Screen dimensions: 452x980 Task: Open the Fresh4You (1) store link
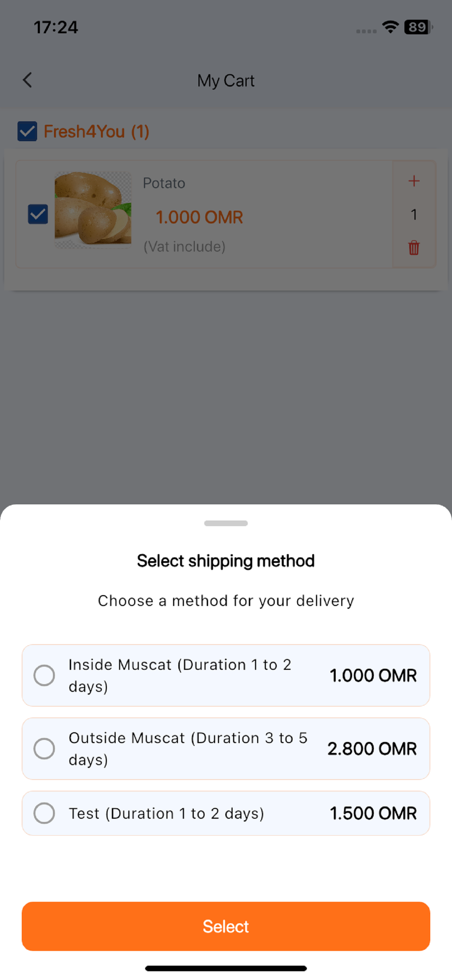point(97,131)
